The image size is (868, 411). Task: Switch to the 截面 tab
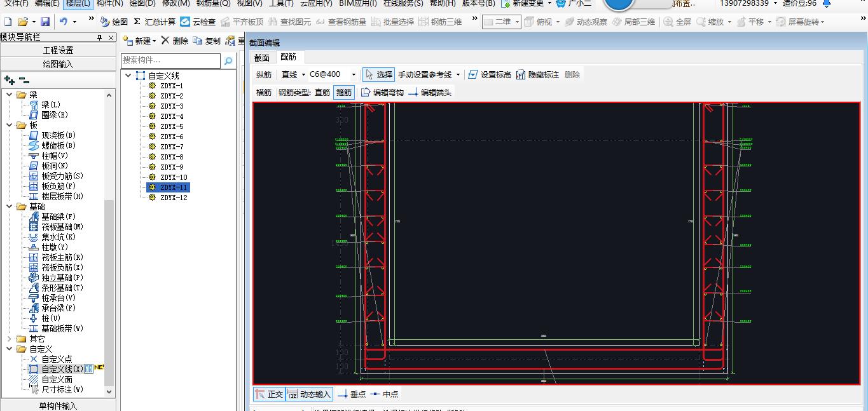(262, 57)
